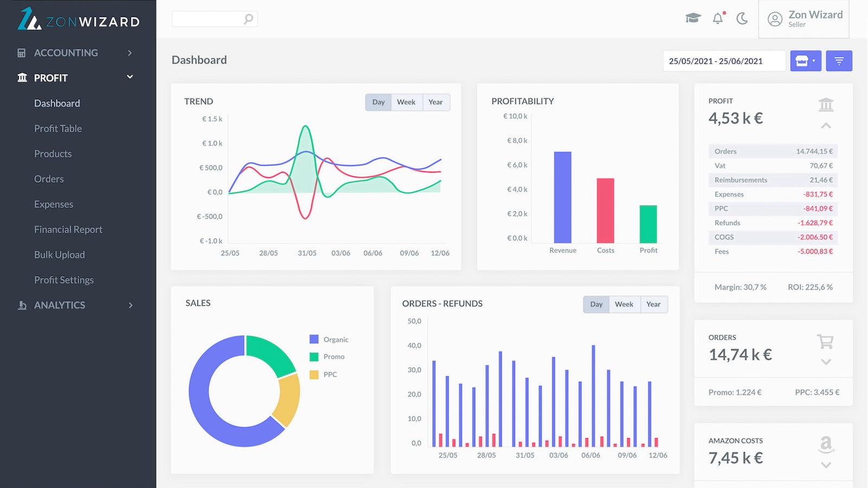Click the bank icon in the PROFIT card
The width and height of the screenshot is (868, 488).
click(x=826, y=105)
